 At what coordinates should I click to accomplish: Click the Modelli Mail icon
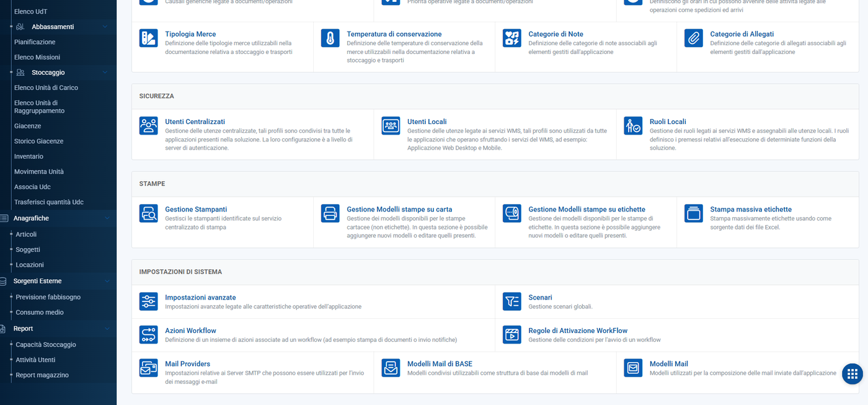[633, 368]
